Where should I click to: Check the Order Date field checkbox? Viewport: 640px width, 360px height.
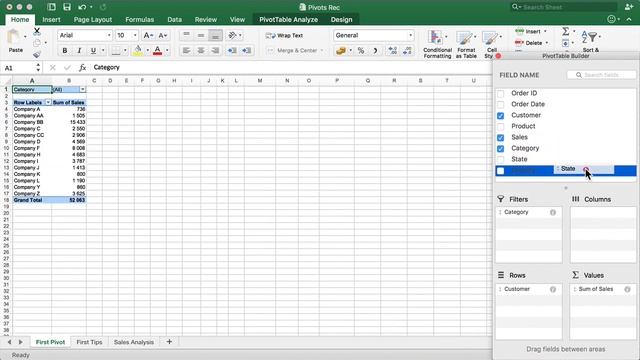(x=500, y=104)
